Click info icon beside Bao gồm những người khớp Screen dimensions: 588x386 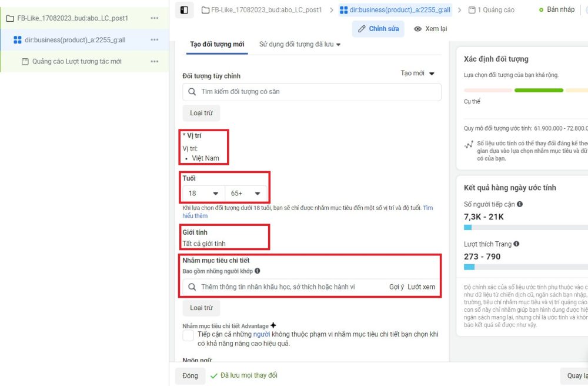click(x=258, y=271)
